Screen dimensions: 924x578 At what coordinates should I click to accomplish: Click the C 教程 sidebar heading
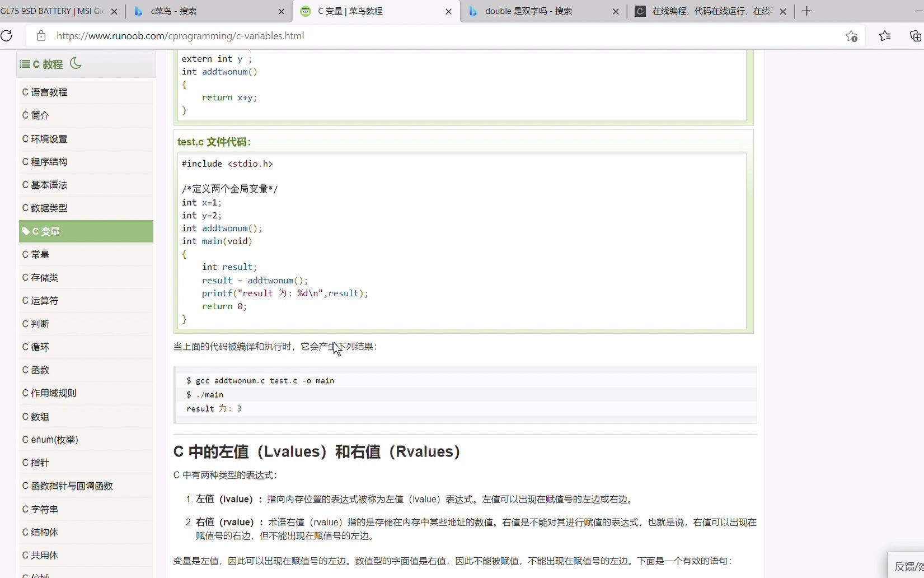click(48, 64)
